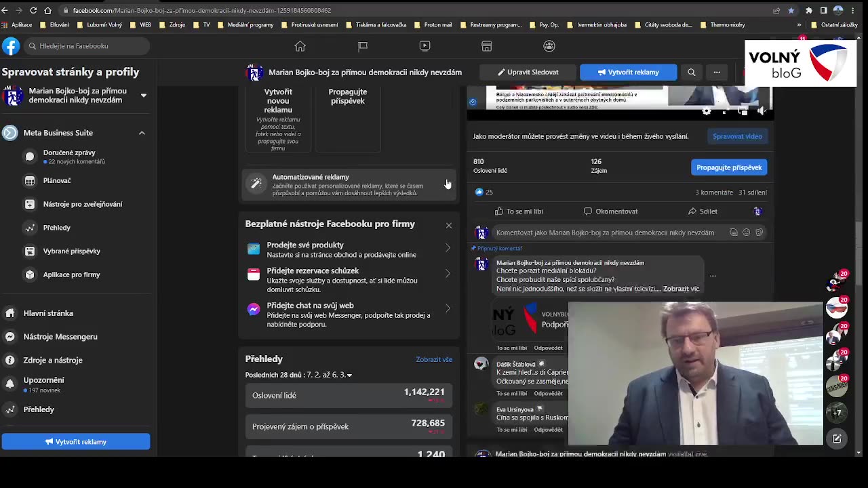Expand video to fullscreen

pyautogui.click(x=725, y=111)
